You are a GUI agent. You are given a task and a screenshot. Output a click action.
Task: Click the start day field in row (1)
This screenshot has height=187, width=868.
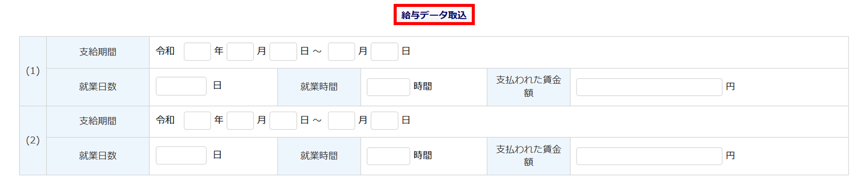(283, 52)
